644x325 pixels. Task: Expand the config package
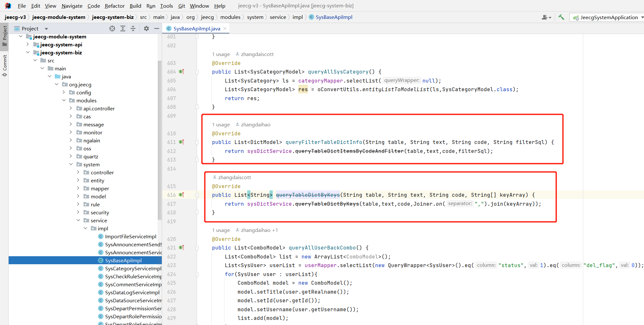point(64,92)
